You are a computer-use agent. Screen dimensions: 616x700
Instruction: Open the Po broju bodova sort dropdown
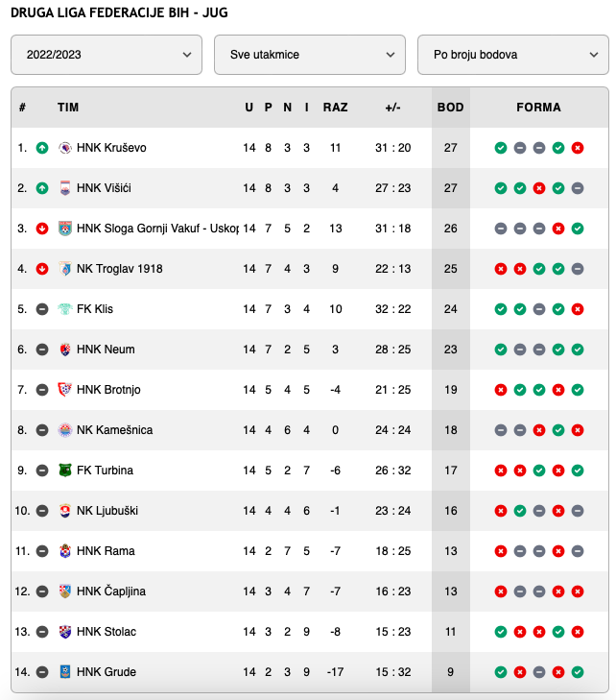tap(513, 55)
